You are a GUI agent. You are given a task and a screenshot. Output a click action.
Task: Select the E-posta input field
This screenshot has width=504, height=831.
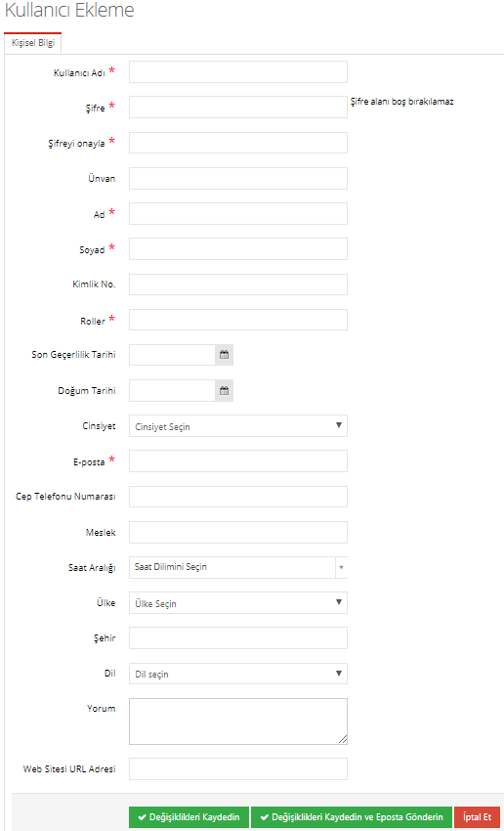tap(238, 461)
